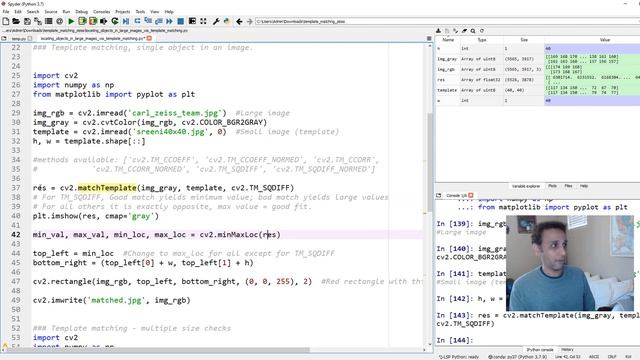Step into function debug icon

[x=148, y=21]
